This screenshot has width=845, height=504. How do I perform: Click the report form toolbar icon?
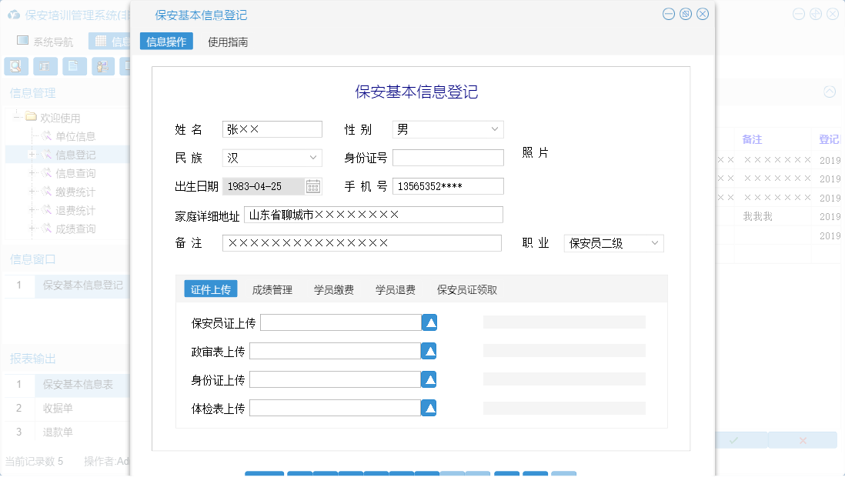[x=45, y=66]
